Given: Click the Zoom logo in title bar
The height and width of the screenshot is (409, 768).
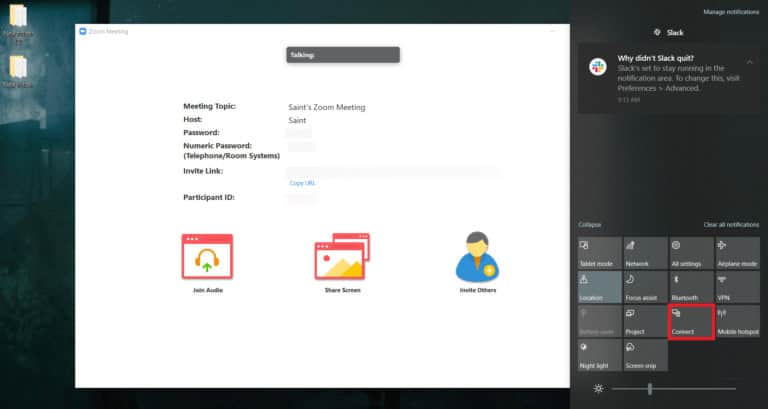Looking at the screenshot, I should (83, 31).
